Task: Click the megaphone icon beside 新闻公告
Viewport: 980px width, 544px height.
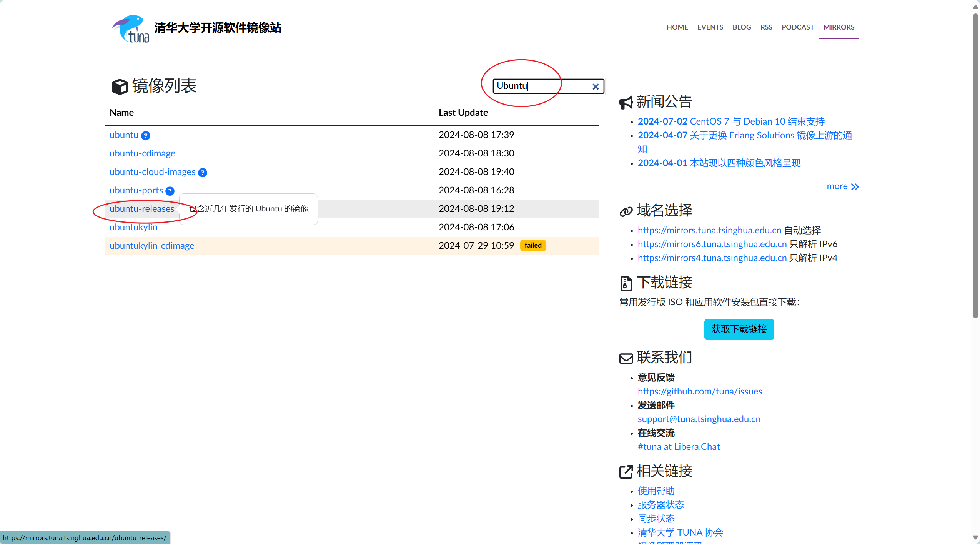Action: coord(626,103)
